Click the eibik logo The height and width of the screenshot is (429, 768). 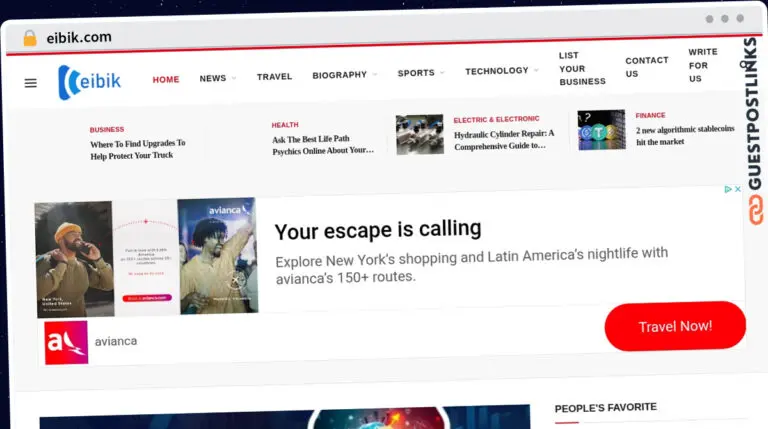tap(90, 81)
